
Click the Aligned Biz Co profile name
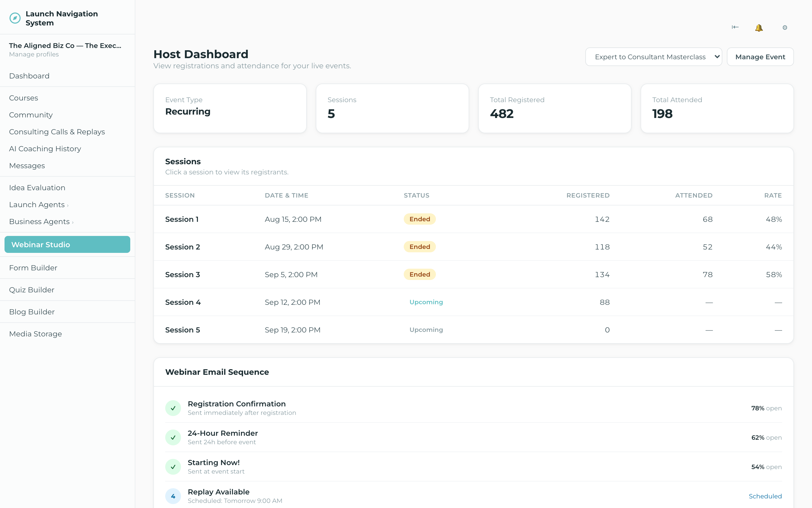click(65, 46)
